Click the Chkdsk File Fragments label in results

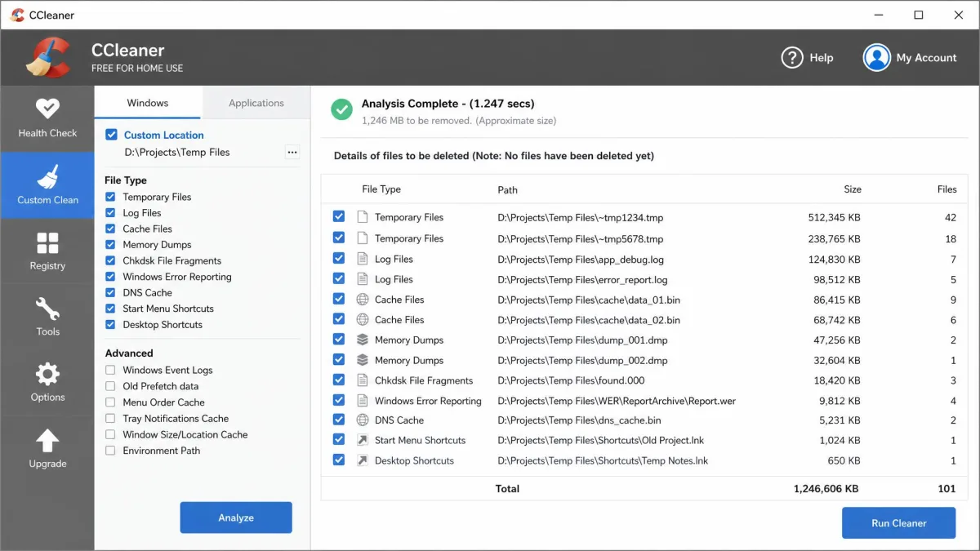pos(424,380)
